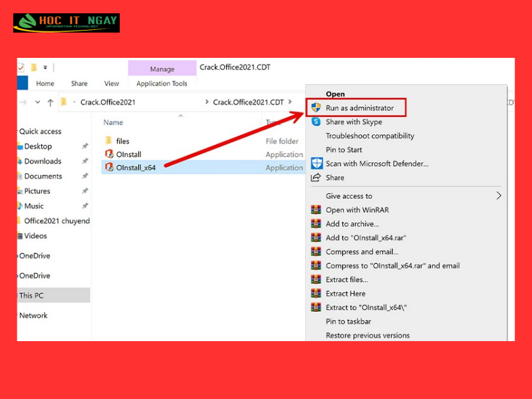Screen dimensions: 532x399
Task: Open Music in the navigation pane
Action: pyautogui.click(x=34, y=206)
